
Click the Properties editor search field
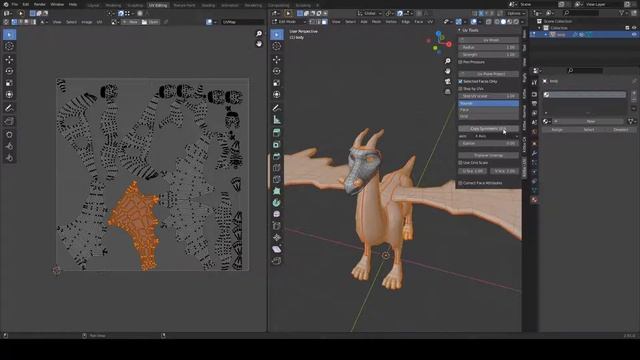coord(585,71)
